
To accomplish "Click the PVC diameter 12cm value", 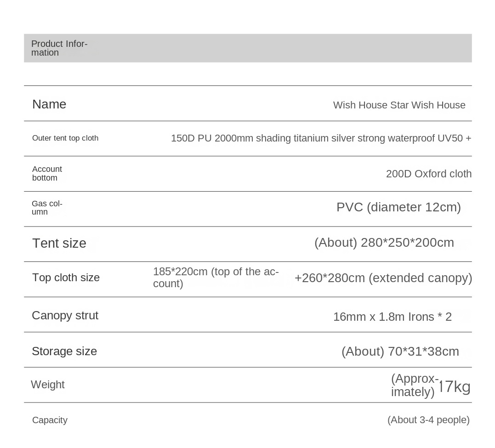I will point(398,207).
